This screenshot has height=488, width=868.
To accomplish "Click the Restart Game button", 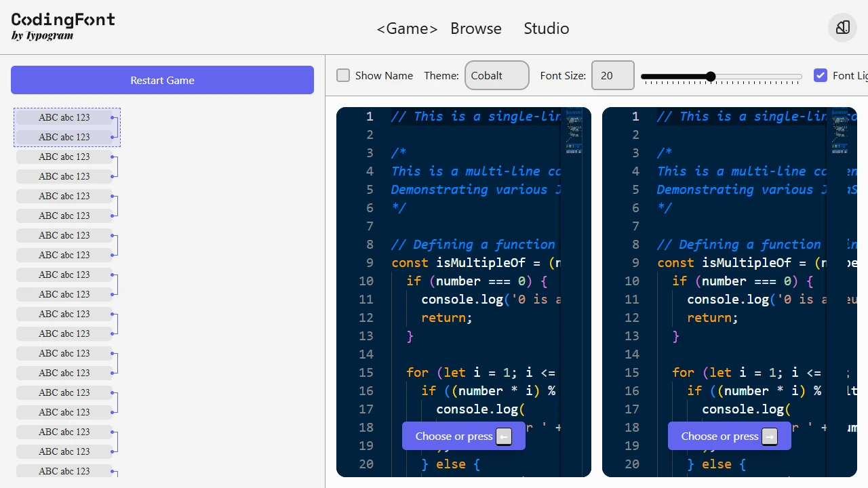I will (x=162, y=80).
